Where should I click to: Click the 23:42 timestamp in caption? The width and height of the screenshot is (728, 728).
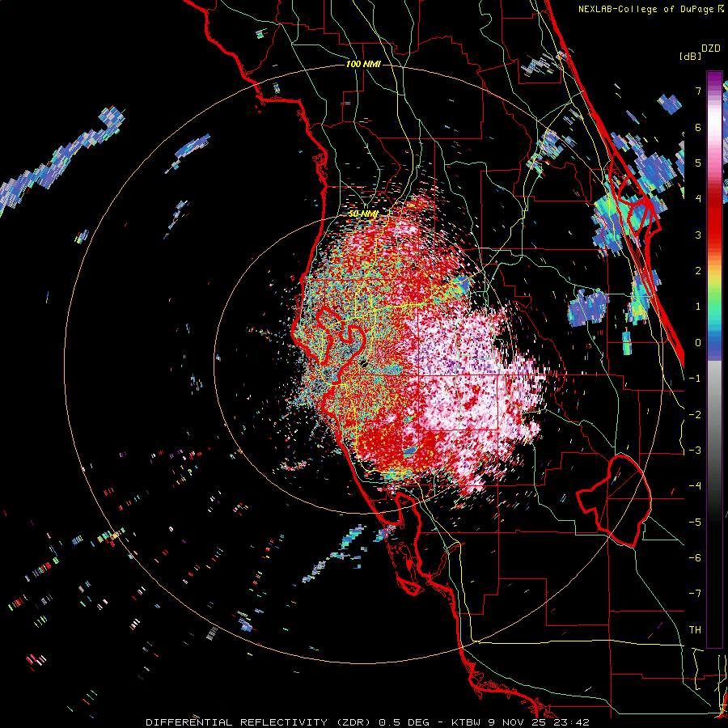pyautogui.click(x=574, y=722)
